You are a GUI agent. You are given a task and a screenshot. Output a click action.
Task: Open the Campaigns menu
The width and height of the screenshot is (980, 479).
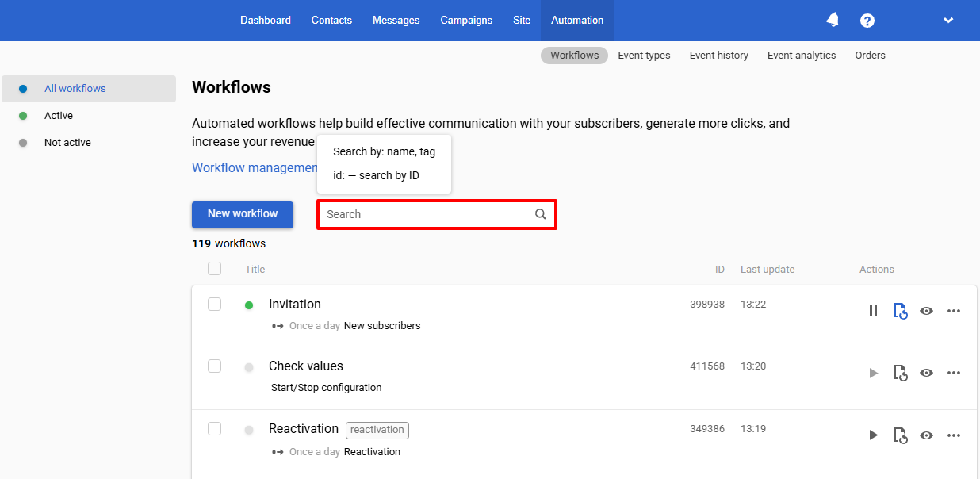tap(466, 21)
